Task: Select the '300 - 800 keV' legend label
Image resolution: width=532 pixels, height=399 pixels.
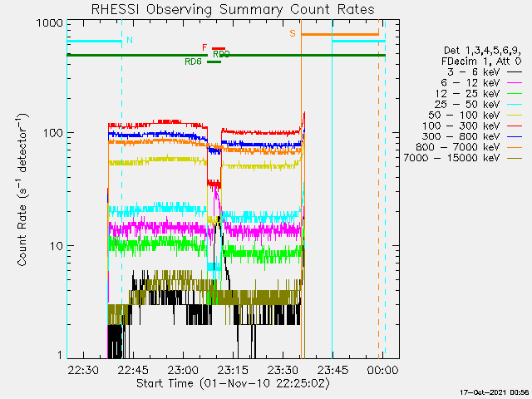Action: (x=461, y=136)
